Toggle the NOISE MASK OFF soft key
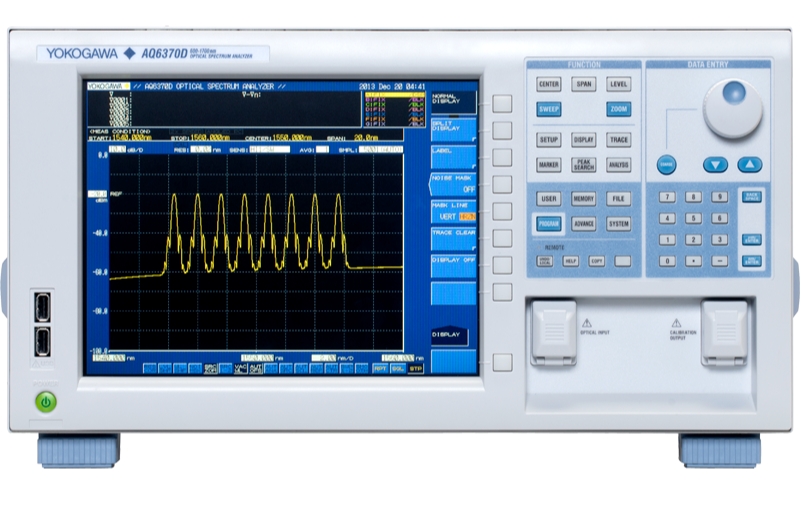 [453, 182]
